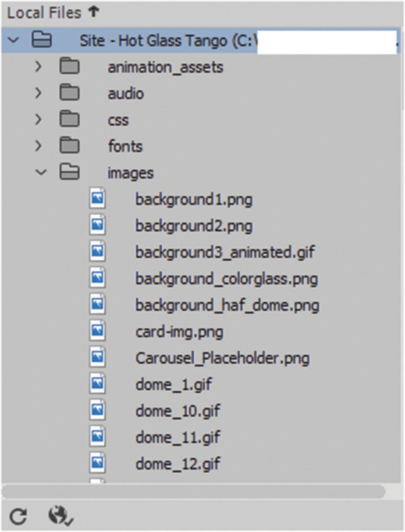Click the css folder icon
The width and height of the screenshot is (405, 532).
point(69,119)
